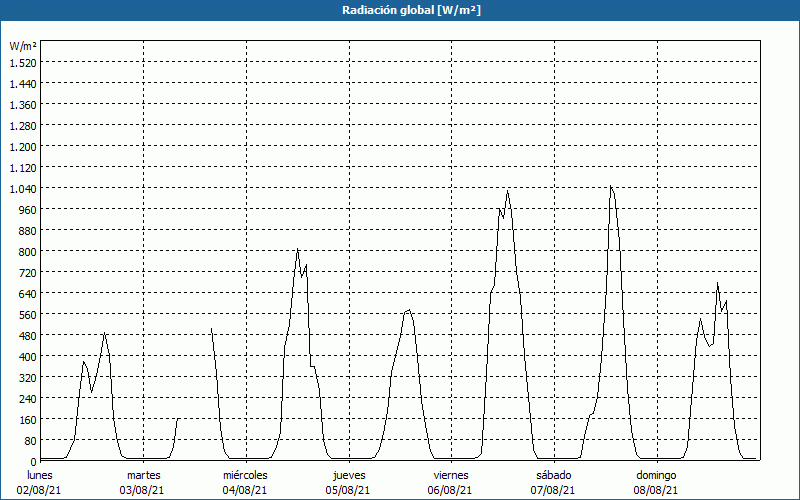Click the 04/08/21 date label
Screen dimensions: 800x500
click(245, 490)
